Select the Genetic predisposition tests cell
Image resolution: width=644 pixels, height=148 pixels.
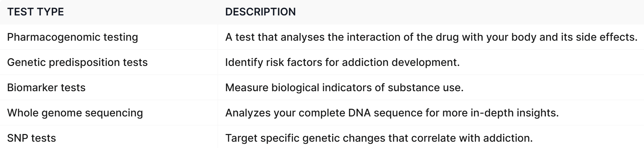click(77, 62)
